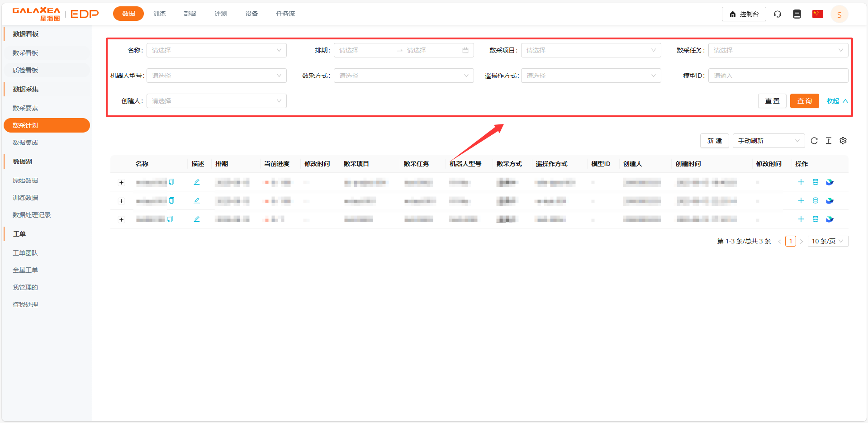The height and width of the screenshot is (423, 868).
Task: Click database icon in second table row
Action: coord(816,200)
